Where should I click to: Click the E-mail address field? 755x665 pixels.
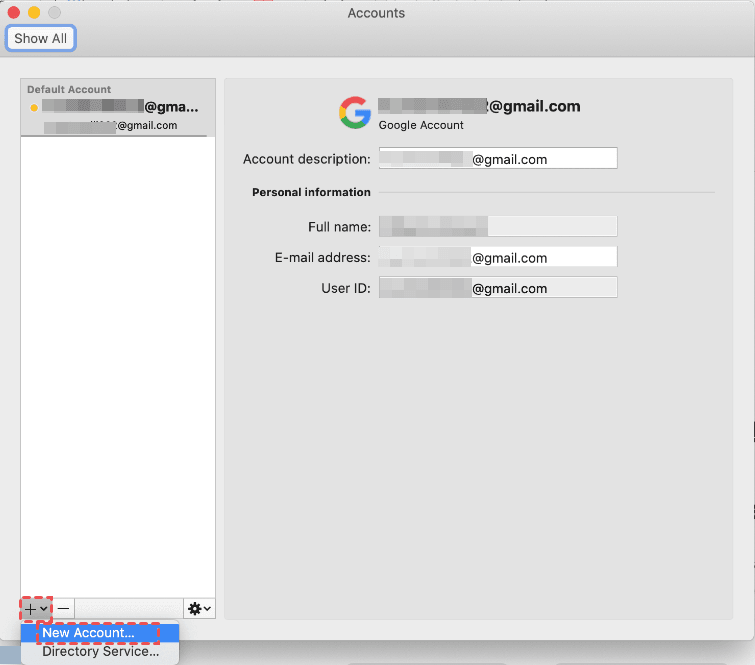click(498, 257)
